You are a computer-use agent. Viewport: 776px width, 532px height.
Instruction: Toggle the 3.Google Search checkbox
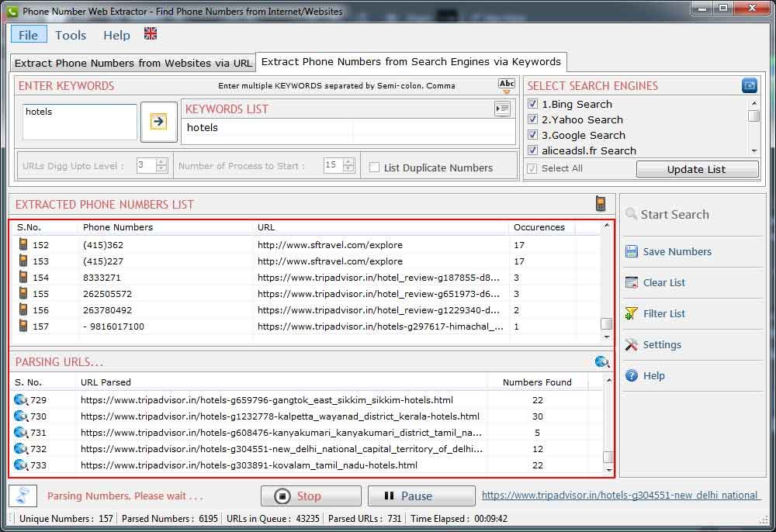tap(532, 134)
